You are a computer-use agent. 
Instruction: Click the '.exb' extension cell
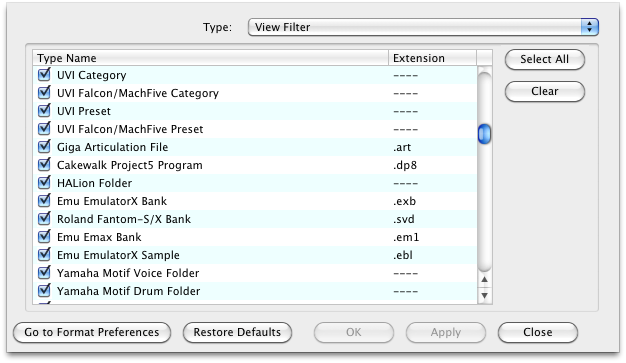tap(404, 201)
